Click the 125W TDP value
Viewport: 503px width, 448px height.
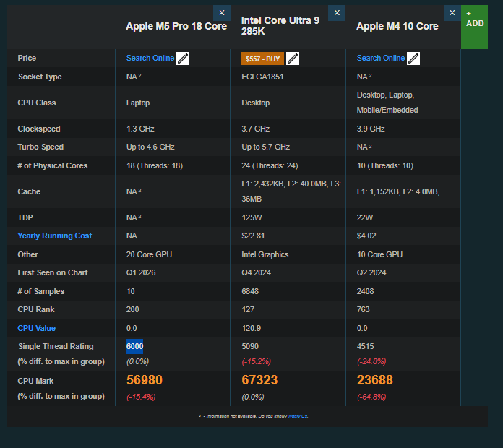252,217
